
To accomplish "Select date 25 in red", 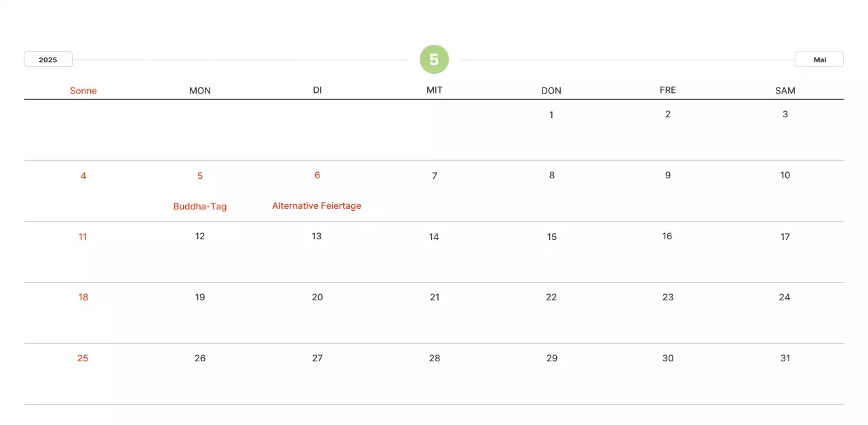I will coord(83,358).
